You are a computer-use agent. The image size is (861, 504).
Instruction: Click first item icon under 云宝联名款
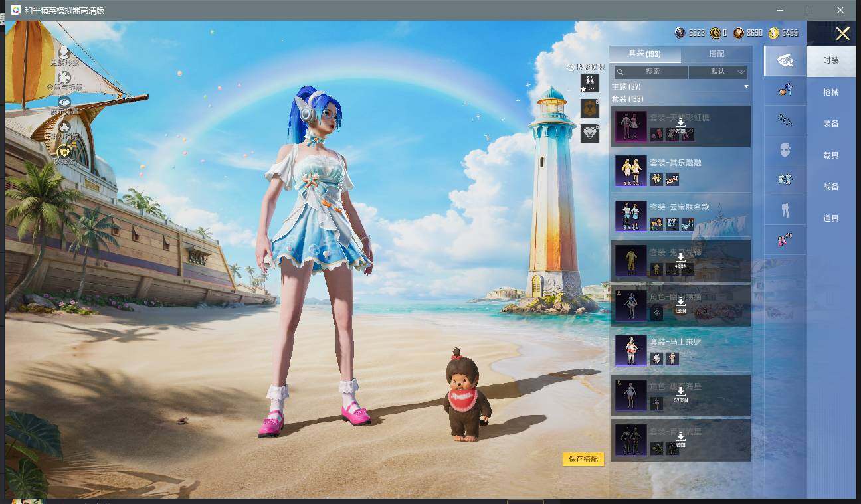656,224
